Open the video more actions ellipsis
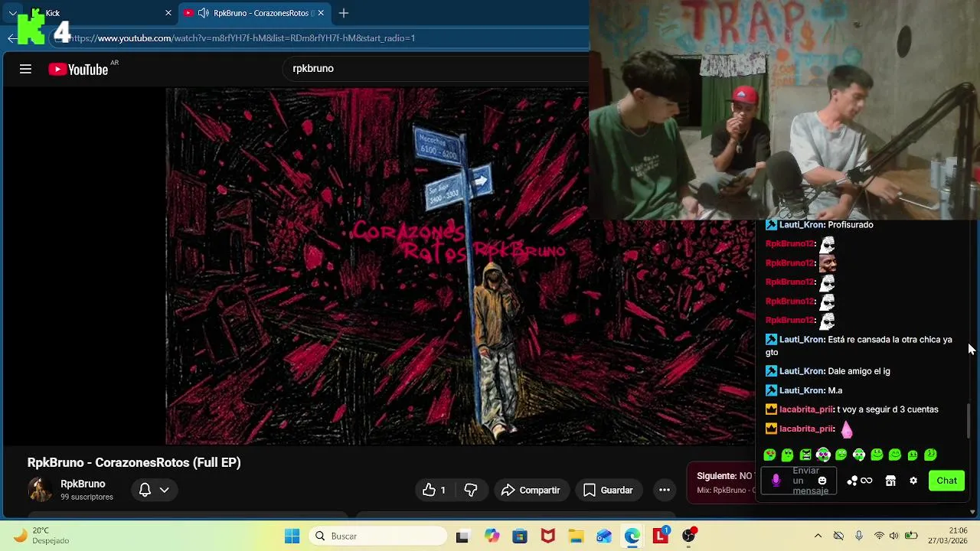 (665, 490)
